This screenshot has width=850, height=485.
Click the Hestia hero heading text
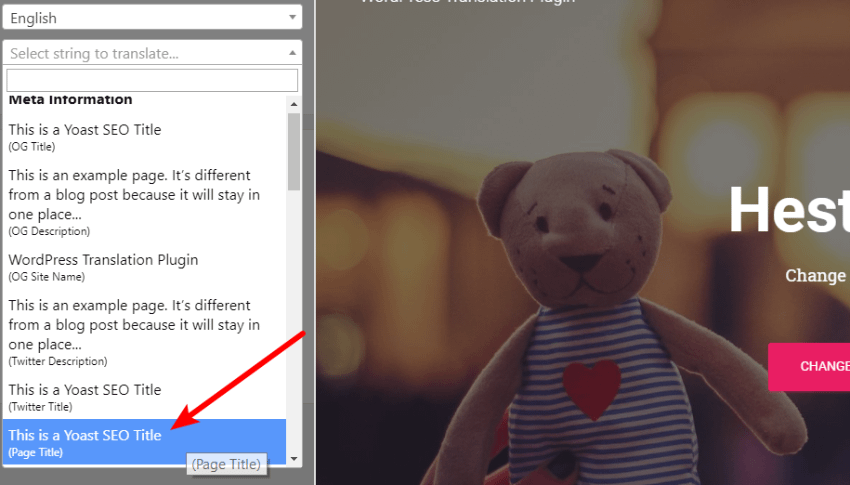click(789, 210)
